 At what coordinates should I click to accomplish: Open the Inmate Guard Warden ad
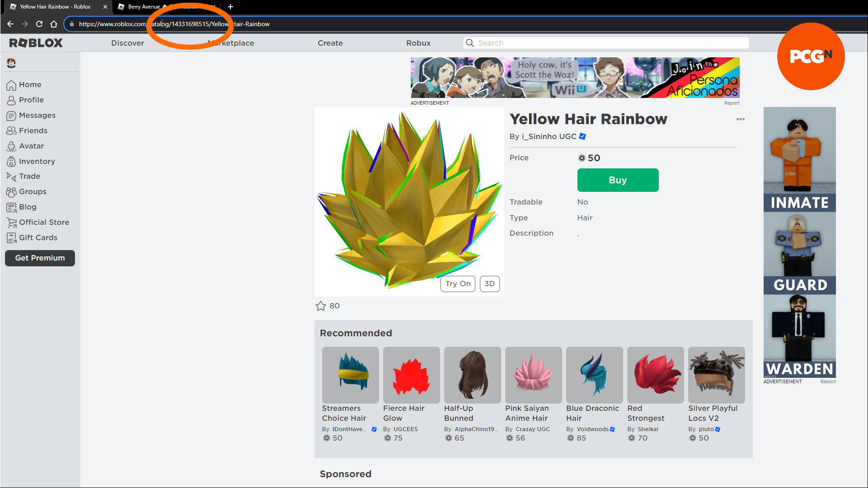[x=799, y=242]
